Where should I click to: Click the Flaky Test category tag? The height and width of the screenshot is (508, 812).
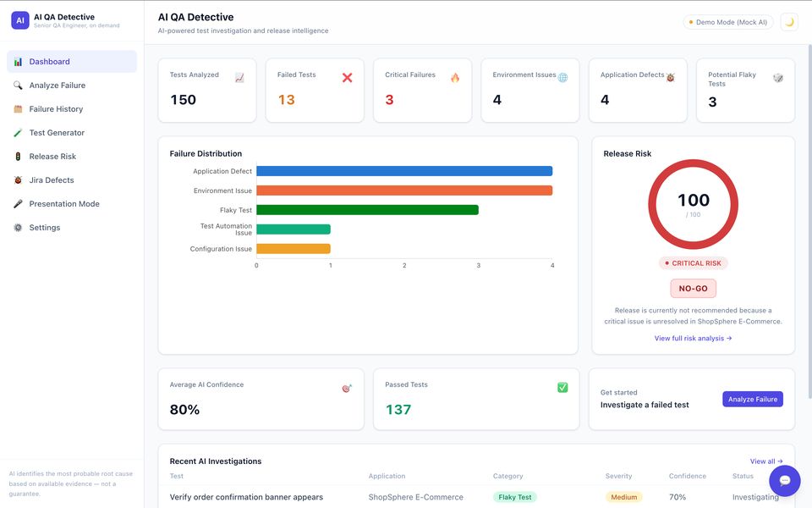click(x=515, y=497)
